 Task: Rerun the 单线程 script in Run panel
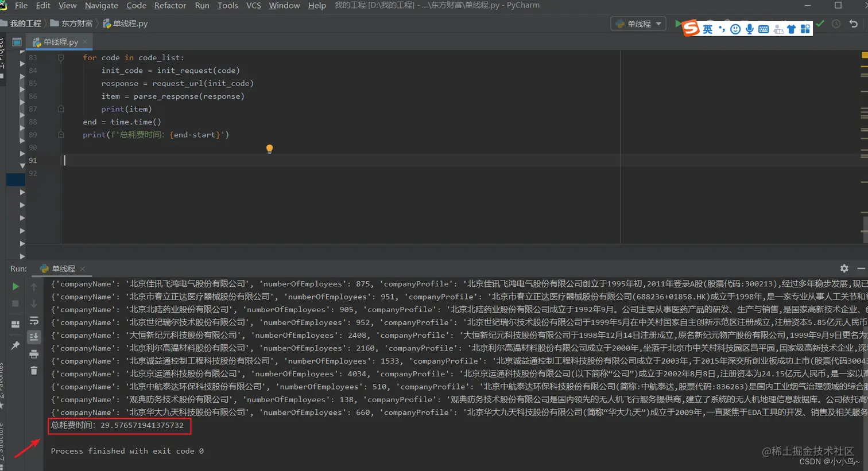pos(15,287)
